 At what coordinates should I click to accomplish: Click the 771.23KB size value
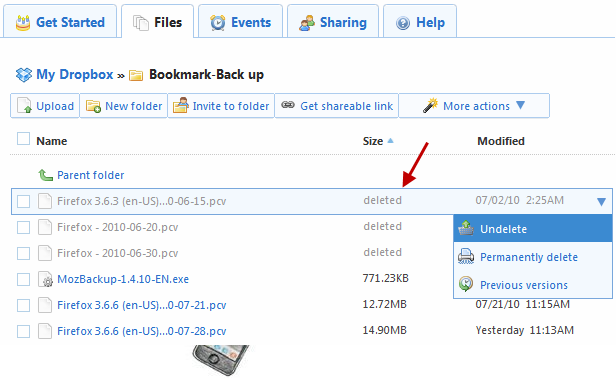tap(386, 278)
